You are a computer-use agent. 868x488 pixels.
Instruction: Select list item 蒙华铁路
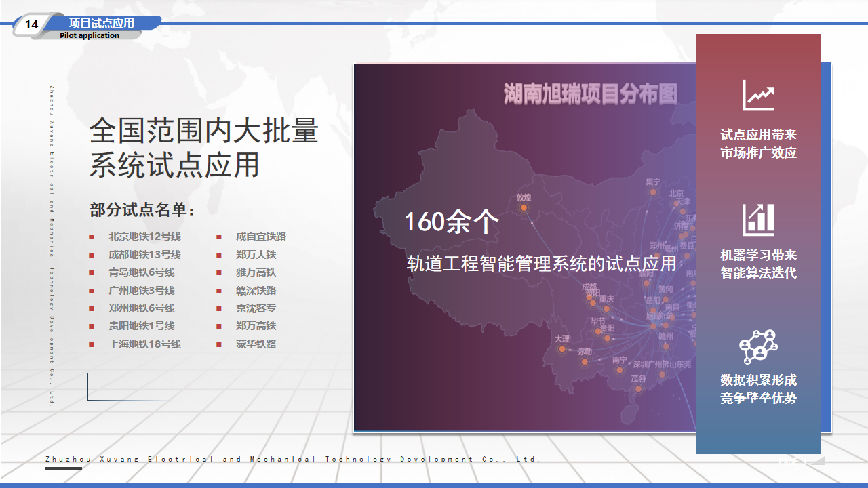point(256,344)
